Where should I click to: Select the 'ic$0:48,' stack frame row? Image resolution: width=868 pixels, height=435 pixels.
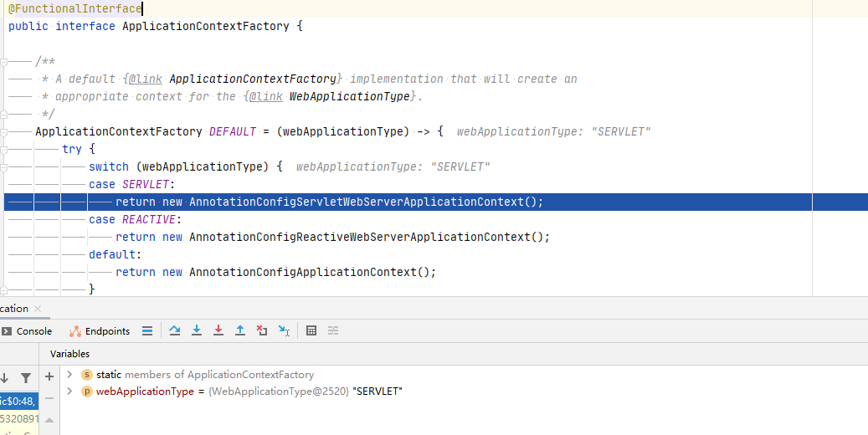point(18,402)
